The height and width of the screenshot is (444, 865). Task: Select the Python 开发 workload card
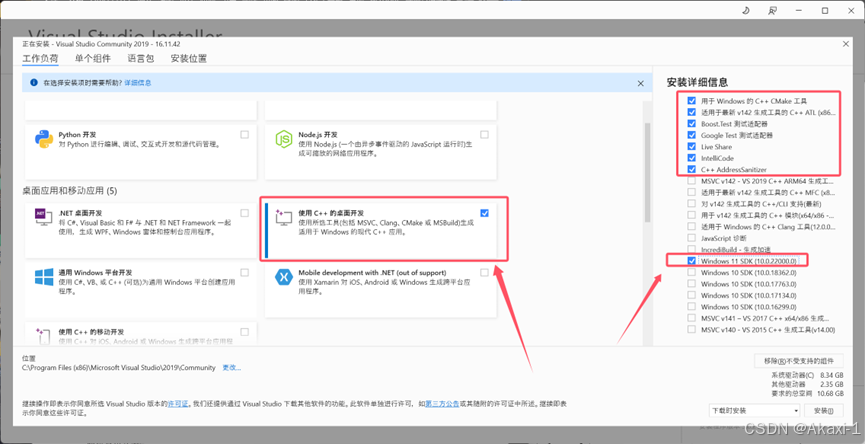pyautogui.click(x=141, y=152)
